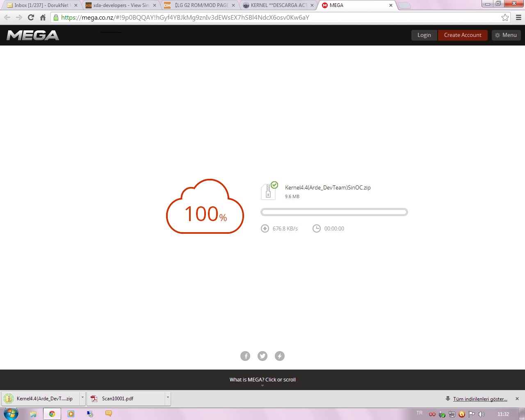Click Create Account button
Viewport: 525px width, 420px height.
[463, 35]
